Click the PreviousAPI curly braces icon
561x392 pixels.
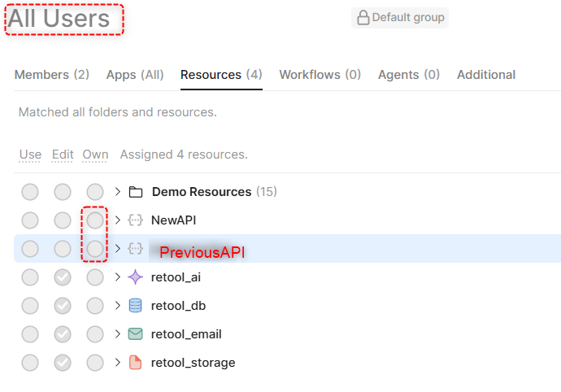(x=136, y=249)
